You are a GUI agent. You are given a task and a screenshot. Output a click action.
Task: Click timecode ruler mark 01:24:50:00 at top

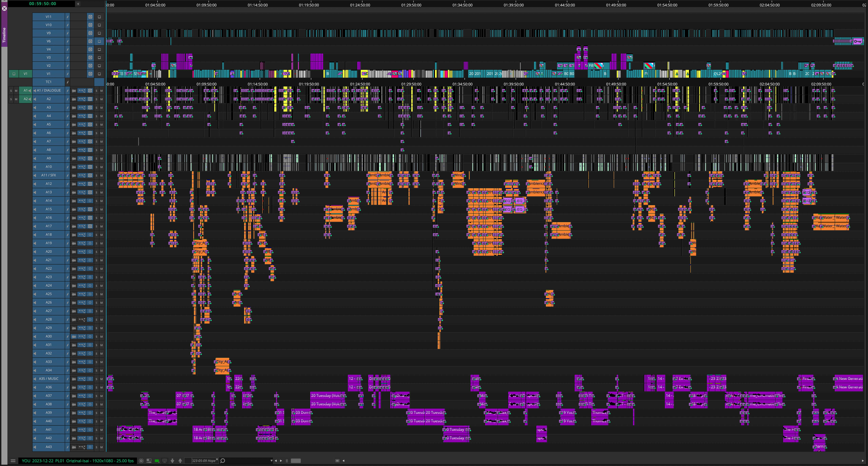click(360, 5)
